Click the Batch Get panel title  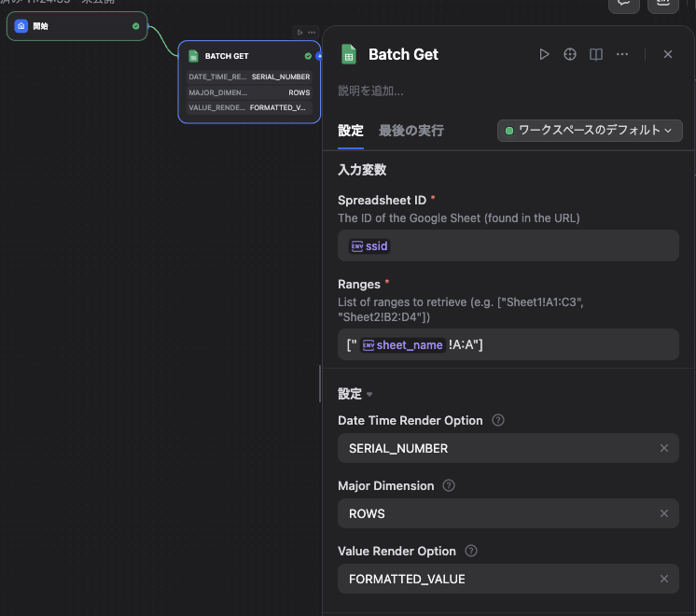point(403,55)
